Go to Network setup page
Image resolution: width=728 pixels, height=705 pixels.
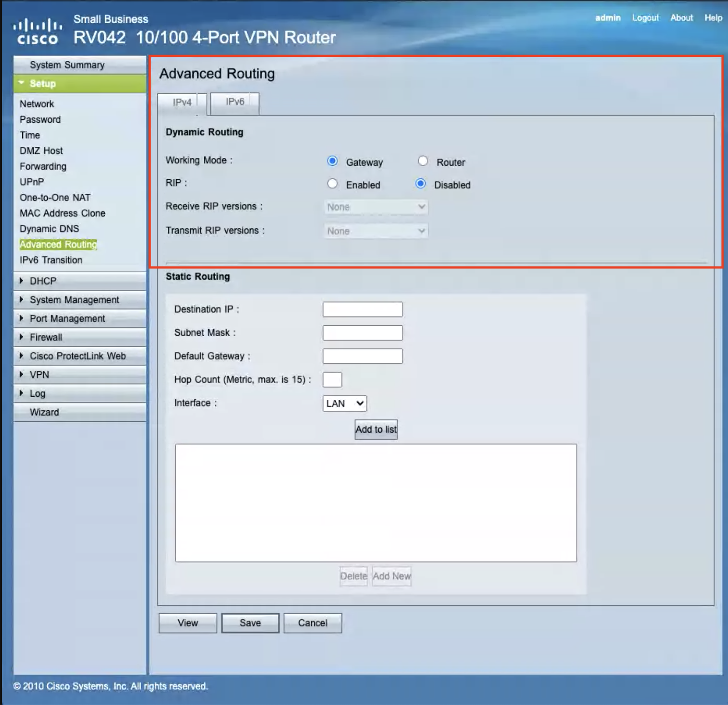37,104
